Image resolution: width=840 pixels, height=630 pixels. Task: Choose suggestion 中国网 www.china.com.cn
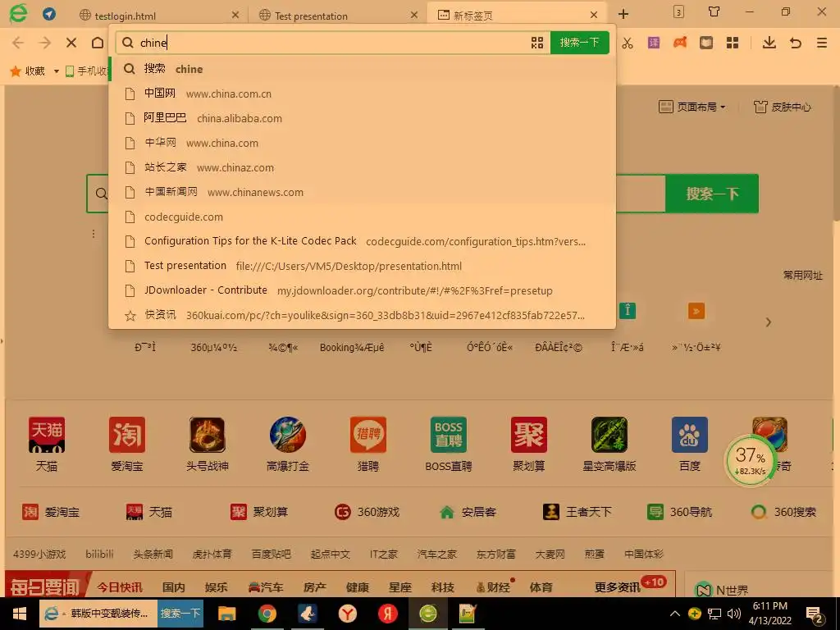[362, 94]
